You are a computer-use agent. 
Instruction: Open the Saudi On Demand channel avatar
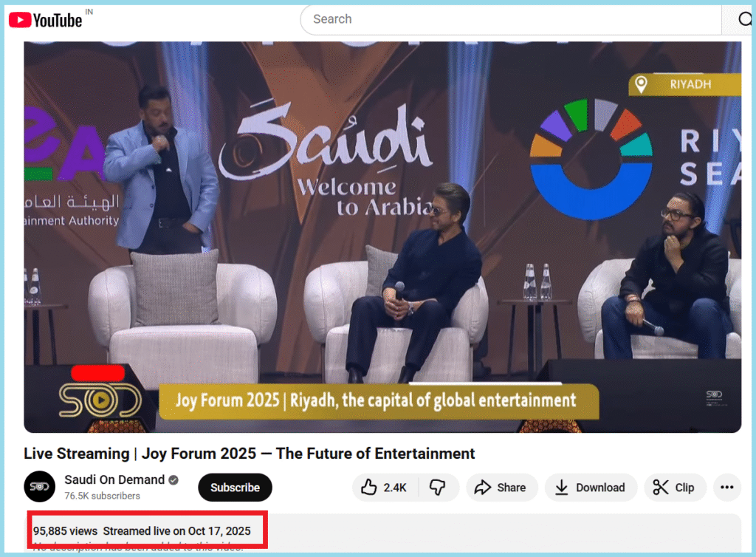(40, 487)
